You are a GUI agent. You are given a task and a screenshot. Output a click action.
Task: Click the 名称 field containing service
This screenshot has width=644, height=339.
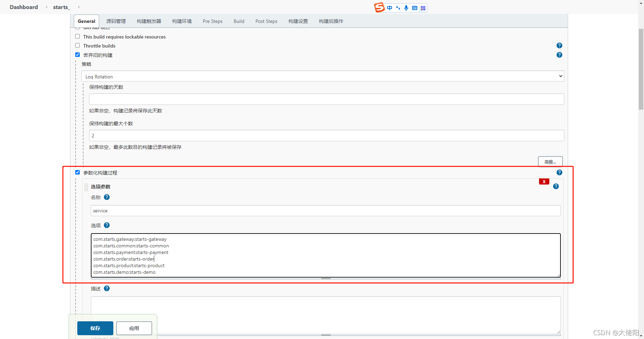(x=325, y=211)
